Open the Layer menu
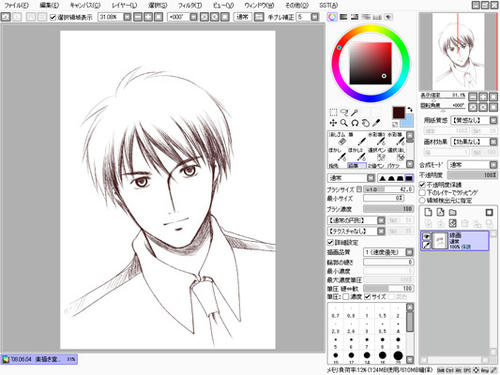This screenshot has width=500, height=375. coord(124,5)
